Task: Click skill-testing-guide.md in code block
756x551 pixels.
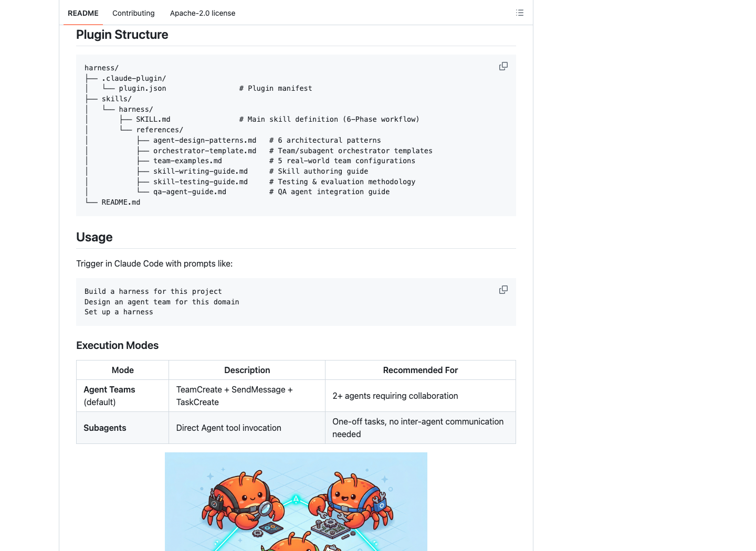Action: pyautogui.click(x=201, y=182)
